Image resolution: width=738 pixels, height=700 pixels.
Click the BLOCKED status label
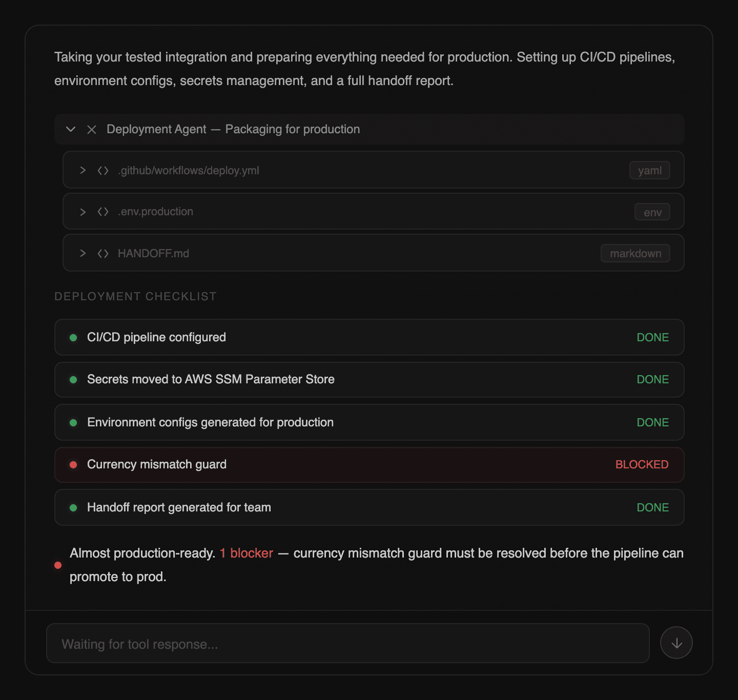pyautogui.click(x=642, y=465)
